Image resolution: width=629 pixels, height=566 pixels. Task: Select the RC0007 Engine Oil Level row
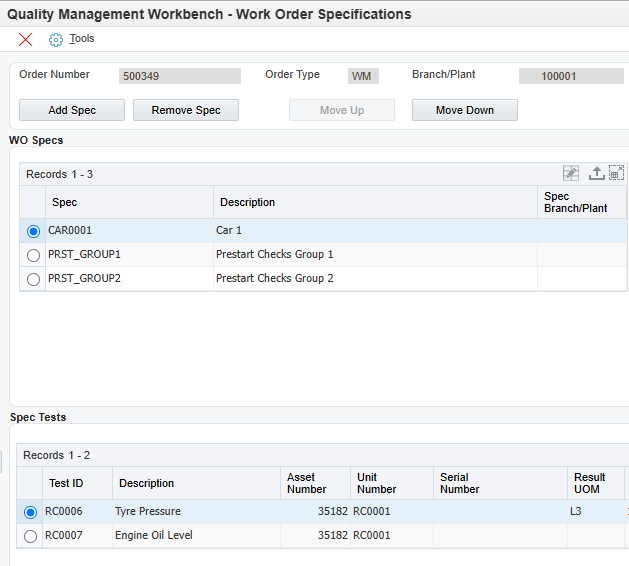point(31,536)
